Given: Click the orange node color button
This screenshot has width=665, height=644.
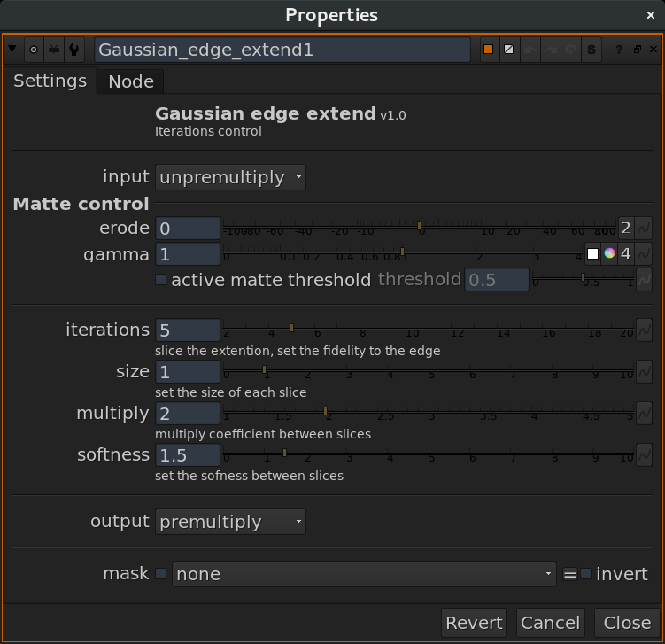Looking at the screenshot, I should coord(488,50).
